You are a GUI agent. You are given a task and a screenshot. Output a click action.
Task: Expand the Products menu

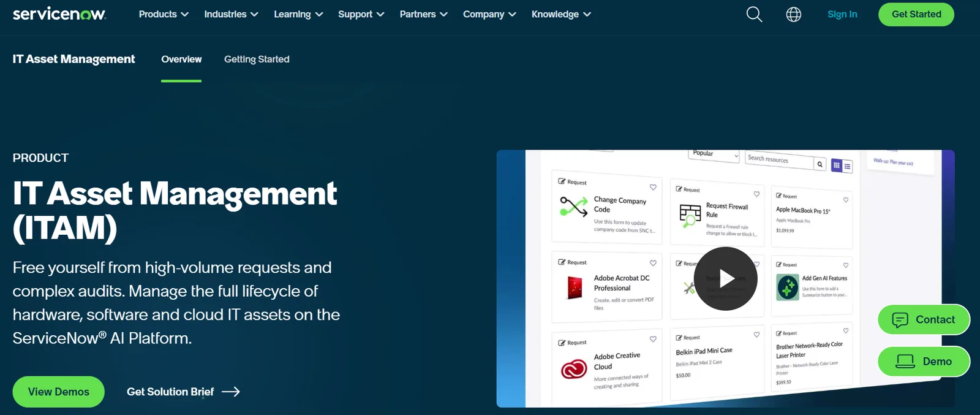click(164, 14)
